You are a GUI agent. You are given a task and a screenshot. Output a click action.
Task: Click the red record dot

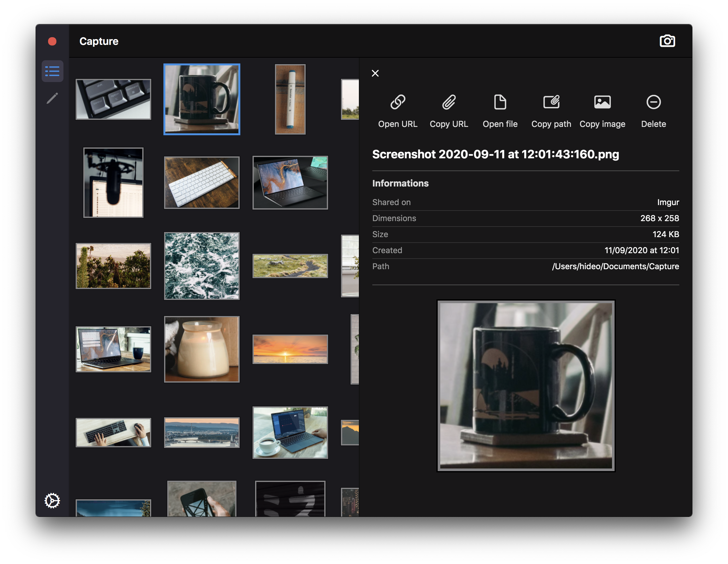pos(52,41)
